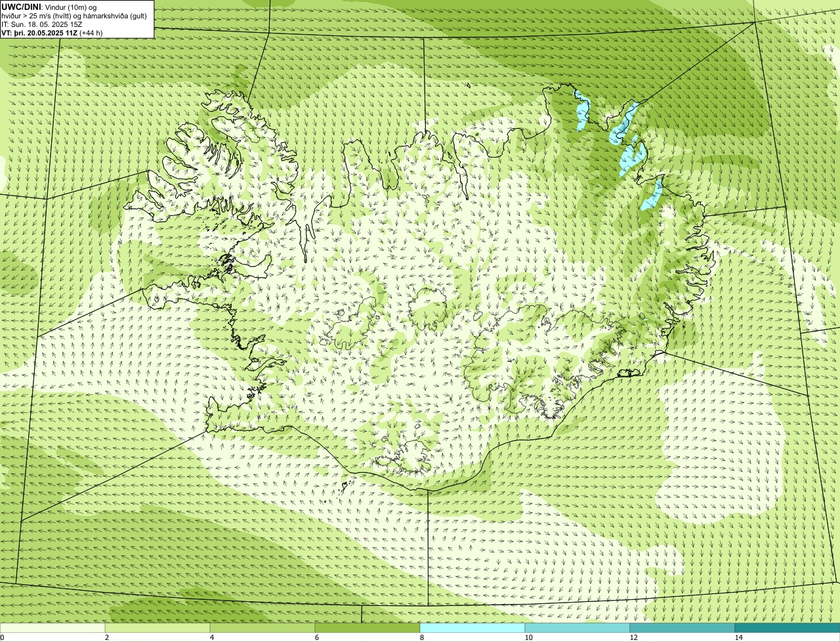The width and height of the screenshot is (840, 642).
Task: Select the 6–8 darker green color bar segment
Action: click(367, 628)
